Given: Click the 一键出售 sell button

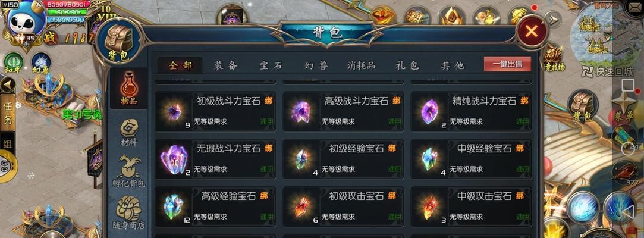Looking at the screenshot, I should (x=507, y=64).
